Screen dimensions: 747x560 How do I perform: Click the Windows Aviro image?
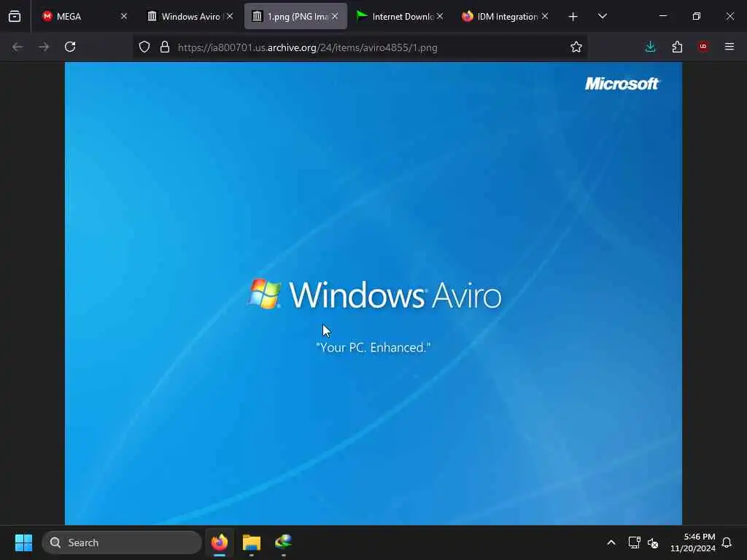pos(373,293)
